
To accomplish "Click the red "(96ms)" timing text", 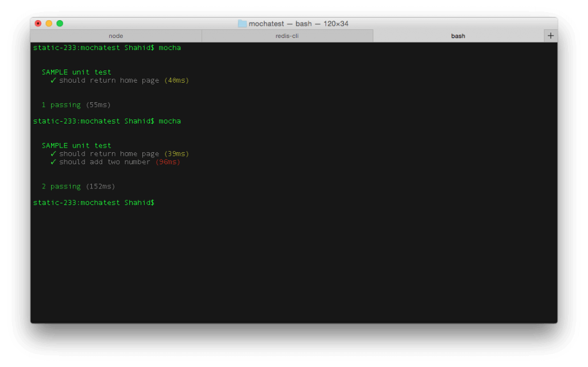I will [x=169, y=161].
